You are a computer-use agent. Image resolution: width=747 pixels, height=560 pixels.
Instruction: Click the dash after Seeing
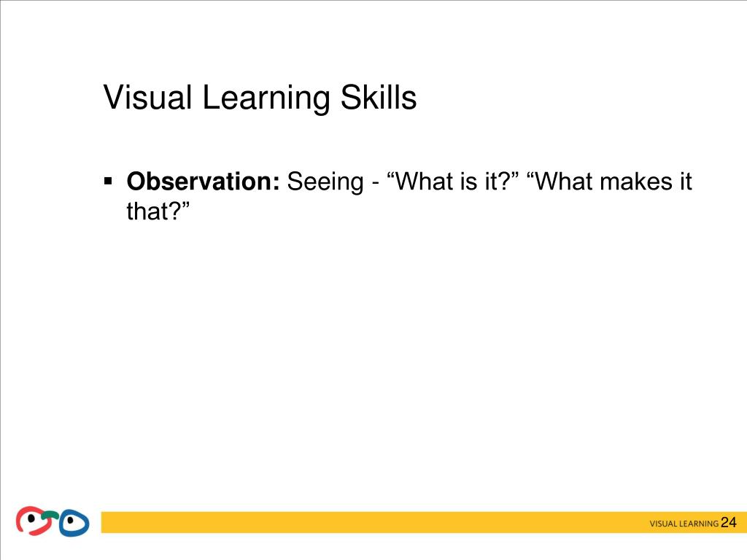point(376,184)
